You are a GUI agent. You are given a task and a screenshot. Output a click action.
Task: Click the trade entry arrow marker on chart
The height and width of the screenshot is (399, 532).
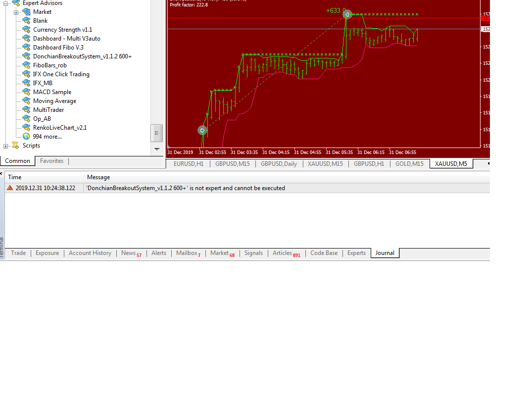tap(202, 130)
